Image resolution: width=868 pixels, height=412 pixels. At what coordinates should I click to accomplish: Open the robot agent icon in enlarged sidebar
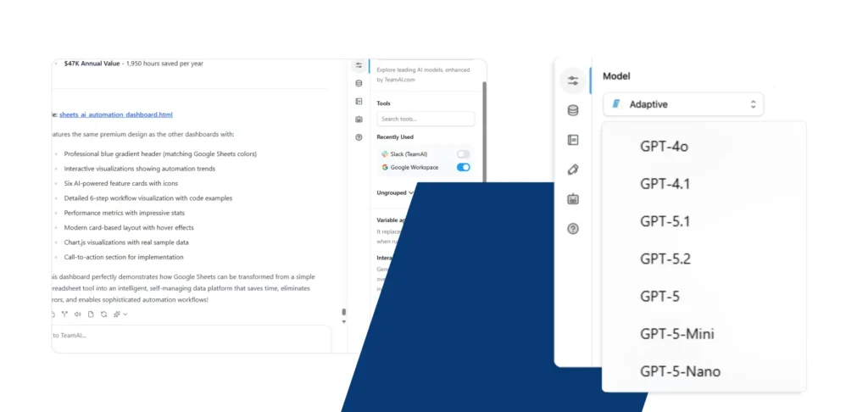click(573, 199)
